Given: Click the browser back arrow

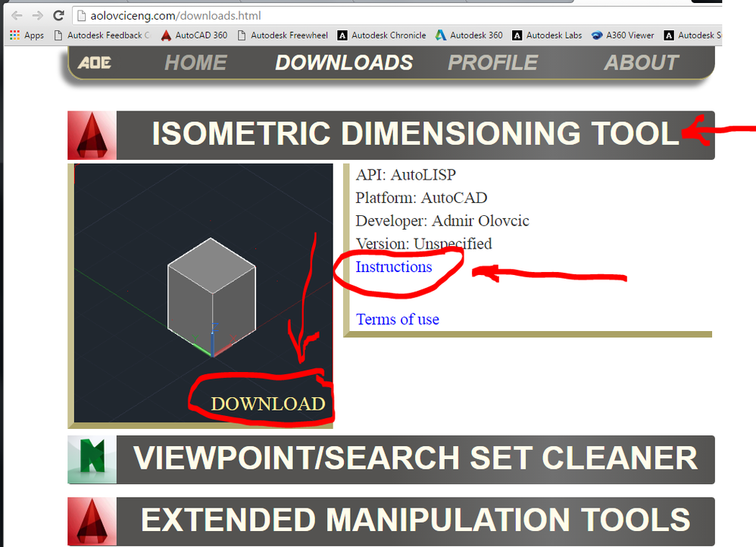Looking at the screenshot, I should coord(17,16).
